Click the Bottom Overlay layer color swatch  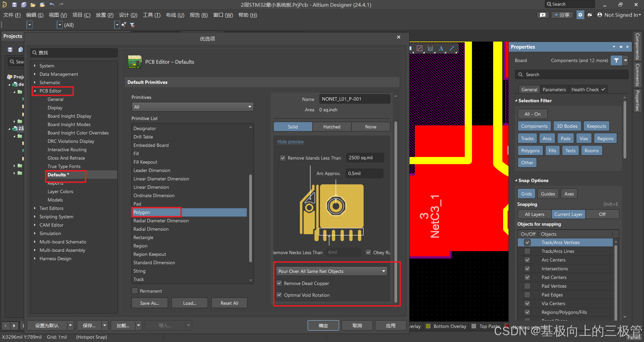tap(428, 326)
